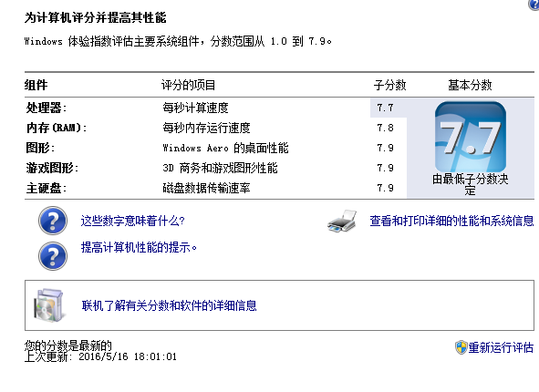Open the 提高计算机性能的提示 link
The width and height of the screenshot is (539, 392).
pos(139,247)
